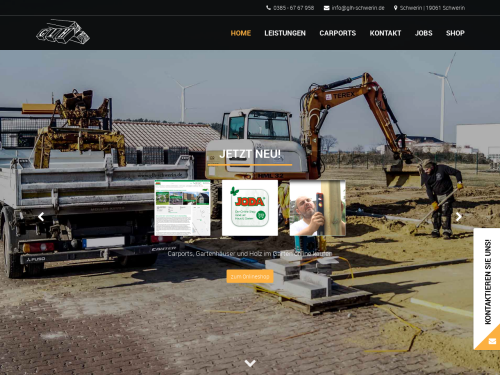Click the 'zum Onlineshop' button

(x=250, y=276)
